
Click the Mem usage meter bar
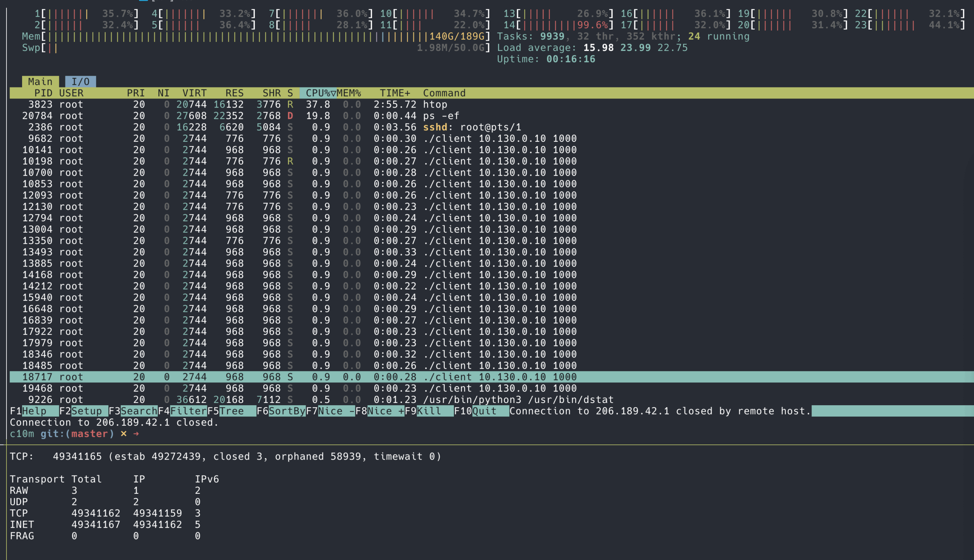click(x=256, y=36)
